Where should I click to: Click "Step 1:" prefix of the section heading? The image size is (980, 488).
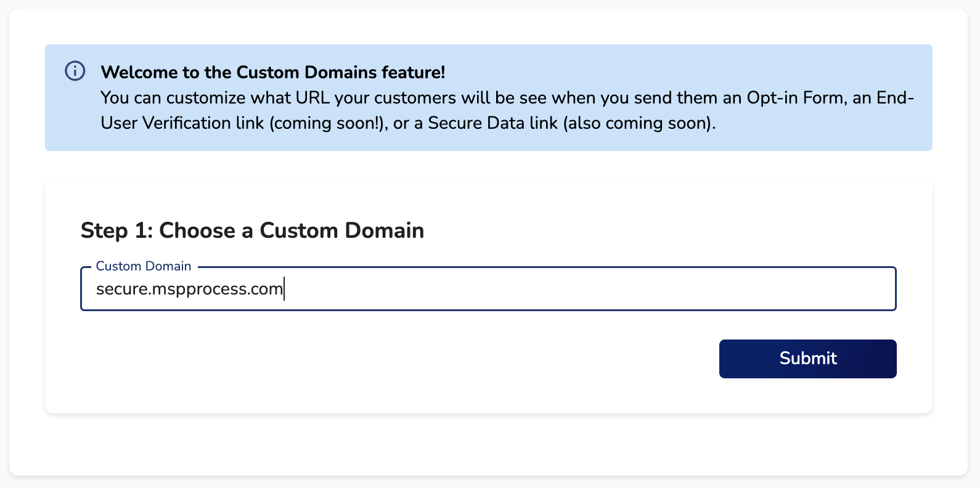tap(116, 230)
